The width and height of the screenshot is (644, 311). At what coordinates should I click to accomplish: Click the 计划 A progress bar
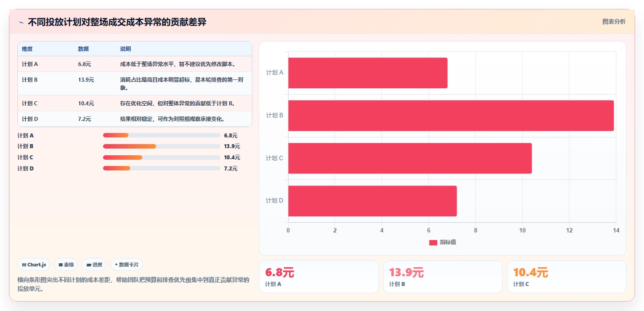(161, 135)
